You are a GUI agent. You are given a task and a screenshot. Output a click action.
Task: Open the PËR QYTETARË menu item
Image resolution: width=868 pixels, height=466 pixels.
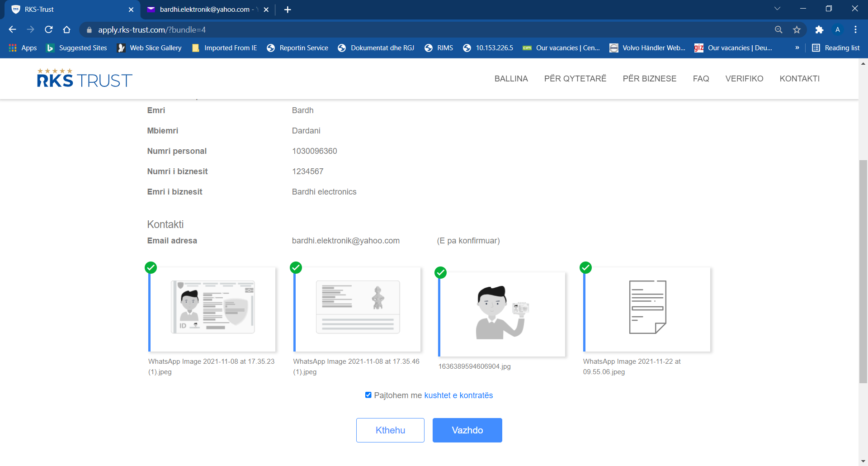tap(575, 78)
